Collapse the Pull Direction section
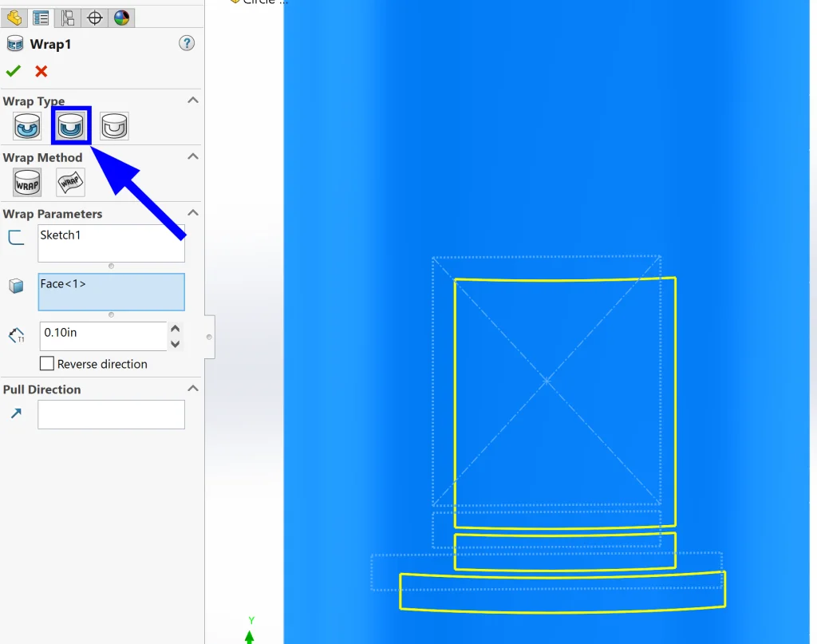 click(193, 388)
